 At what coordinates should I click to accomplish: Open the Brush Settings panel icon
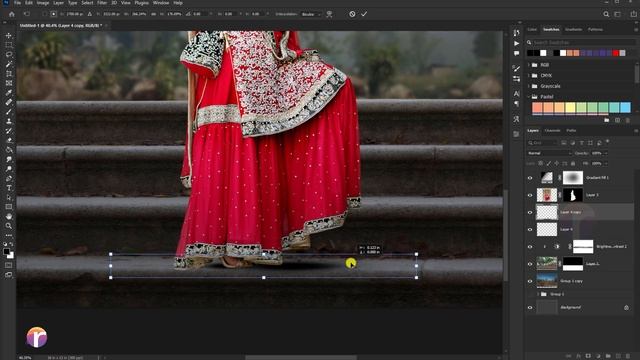[516, 69]
